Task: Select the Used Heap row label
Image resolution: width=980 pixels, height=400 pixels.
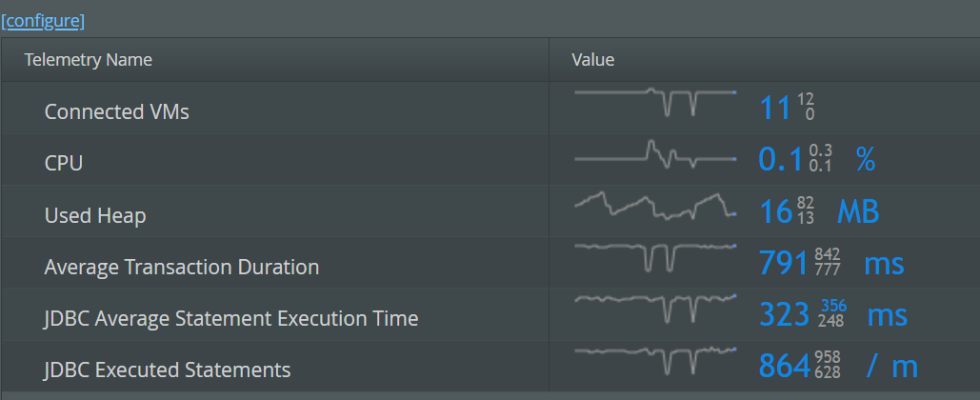Action: [x=95, y=215]
